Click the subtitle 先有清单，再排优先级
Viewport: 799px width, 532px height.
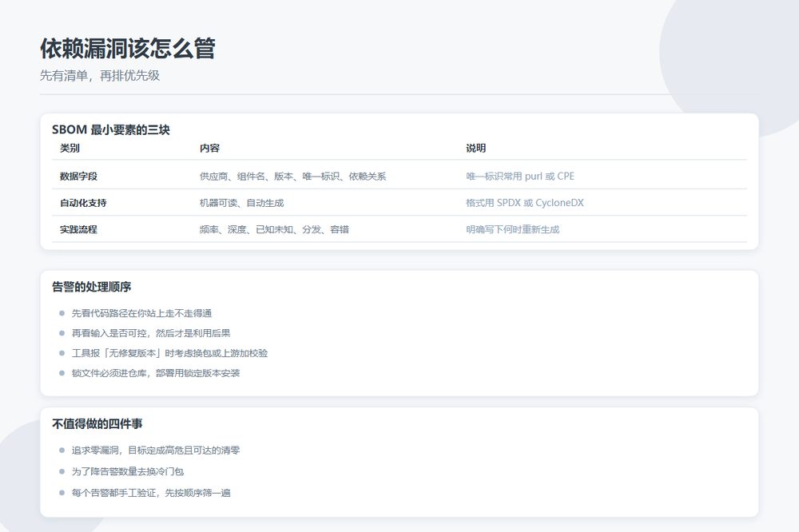pyautogui.click(x=100, y=75)
